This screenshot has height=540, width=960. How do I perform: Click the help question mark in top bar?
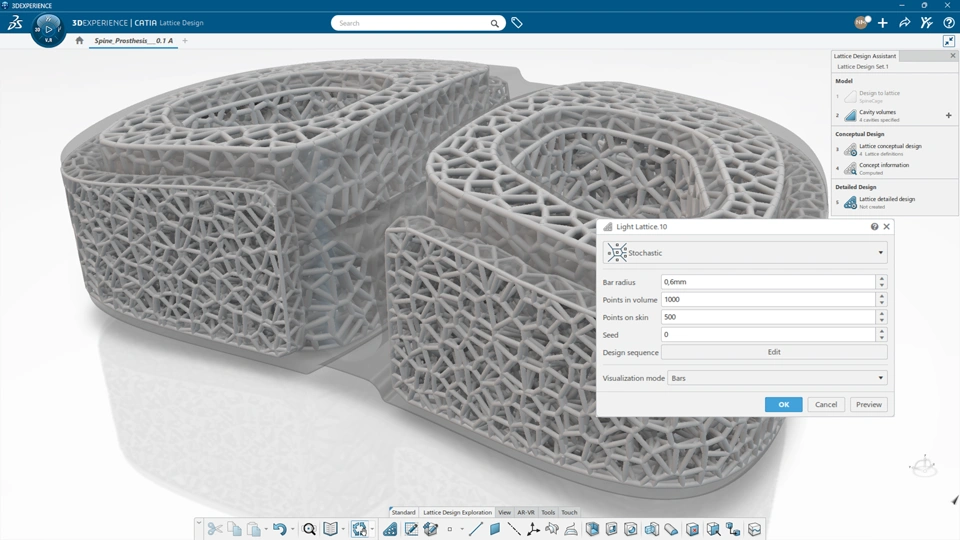click(x=948, y=23)
